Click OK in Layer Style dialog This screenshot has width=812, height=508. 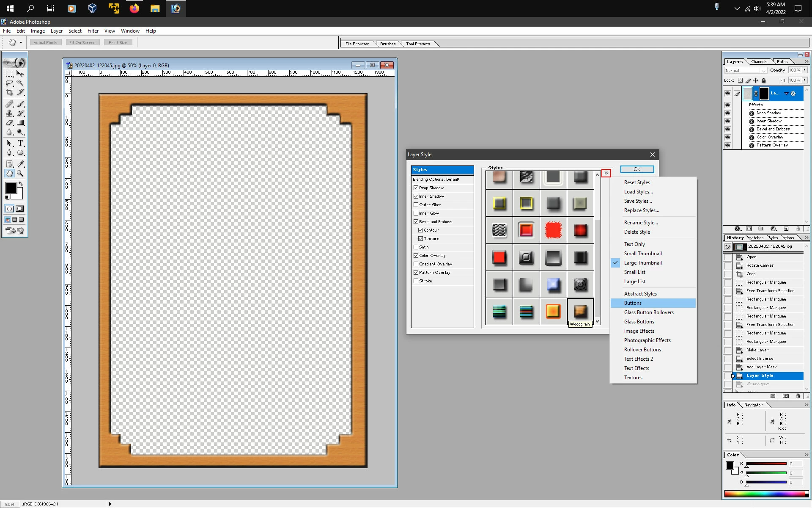point(637,169)
